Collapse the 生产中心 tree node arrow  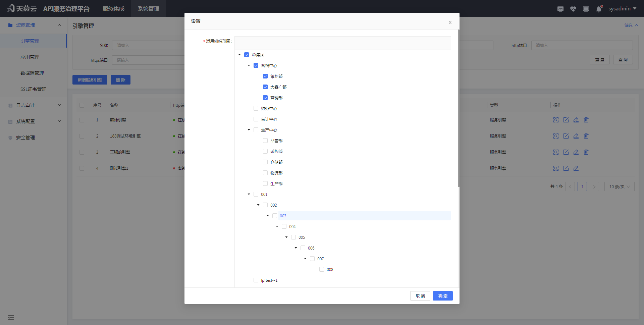pos(249,130)
